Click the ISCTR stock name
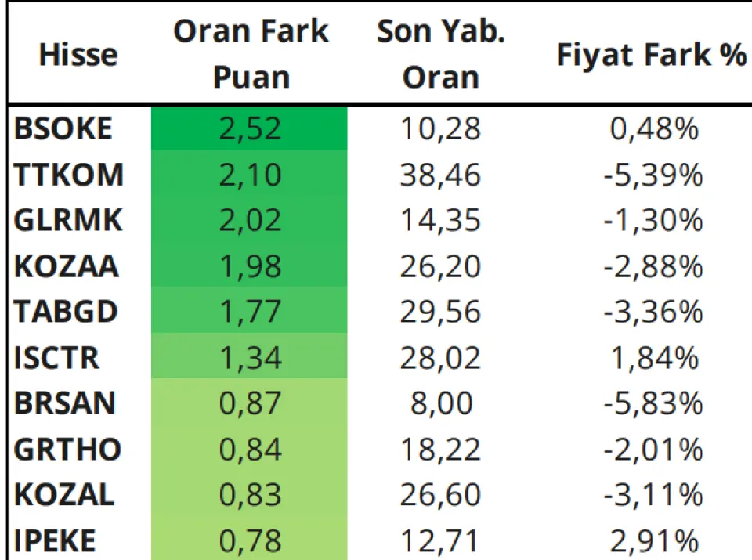Screen dimensions: 752x560 (x=56, y=358)
